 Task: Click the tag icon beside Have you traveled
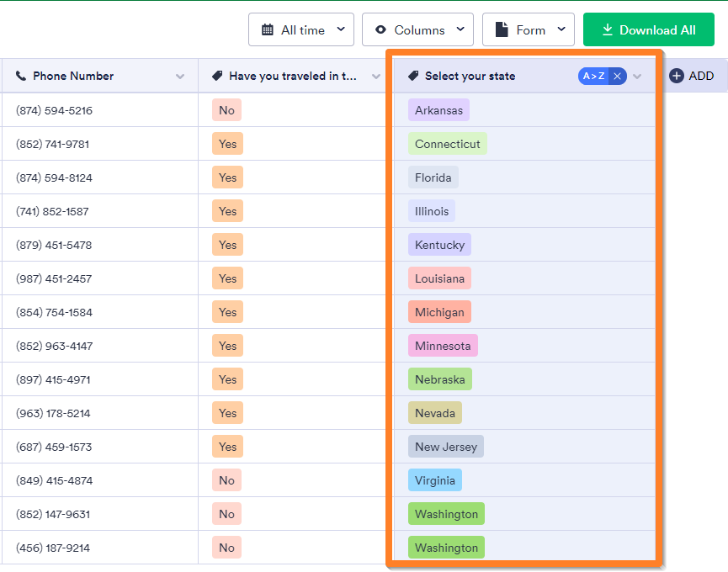coord(217,76)
